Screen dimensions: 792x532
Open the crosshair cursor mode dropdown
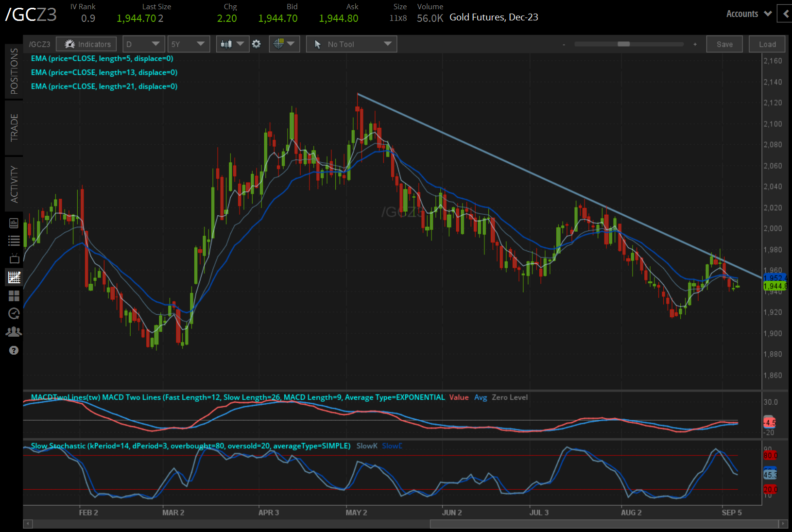click(284, 44)
